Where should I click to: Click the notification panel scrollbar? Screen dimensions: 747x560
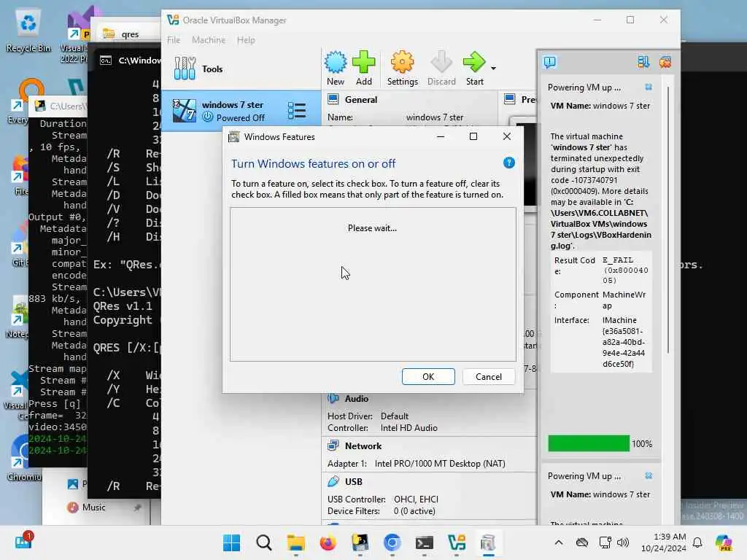tap(668, 219)
